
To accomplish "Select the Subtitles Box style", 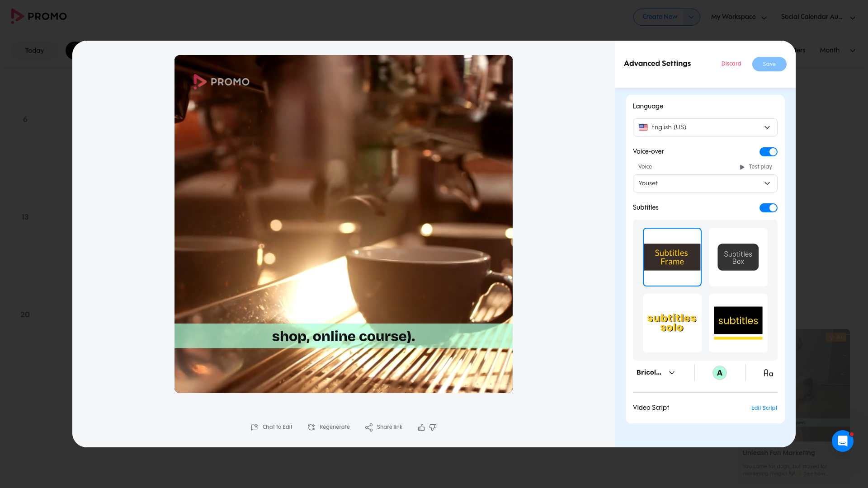I will pos(738,257).
